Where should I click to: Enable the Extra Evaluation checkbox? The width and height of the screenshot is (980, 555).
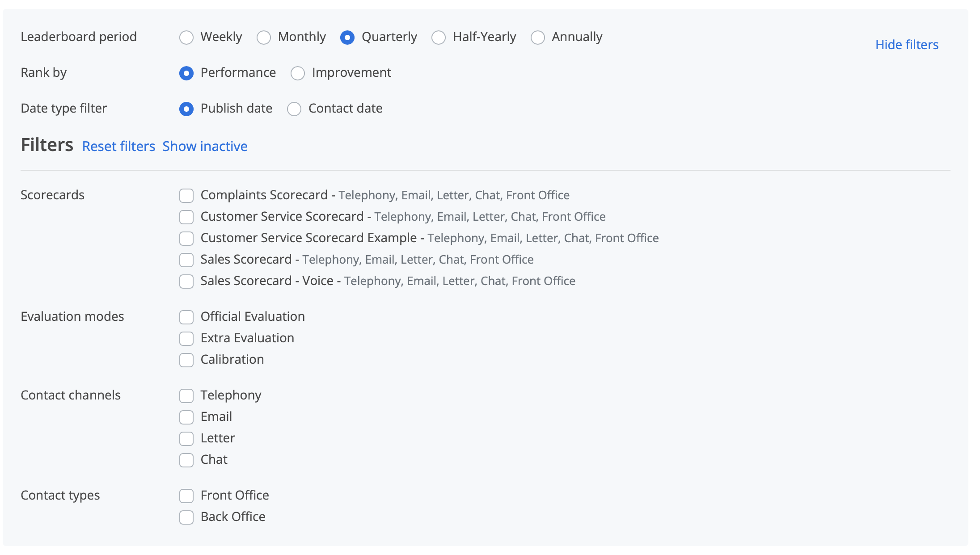(x=186, y=339)
